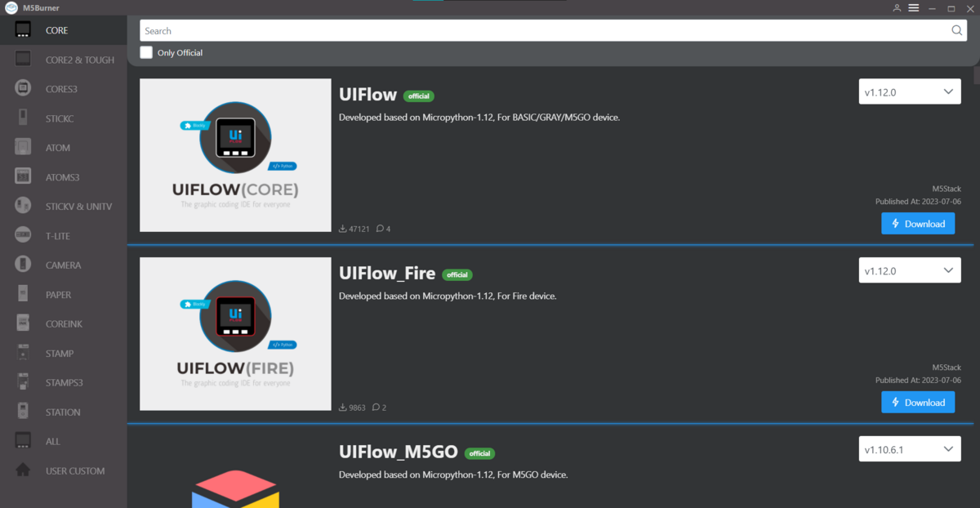Select the STAMP device icon
This screenshot has height=508, width=980.
click(23, 353)
